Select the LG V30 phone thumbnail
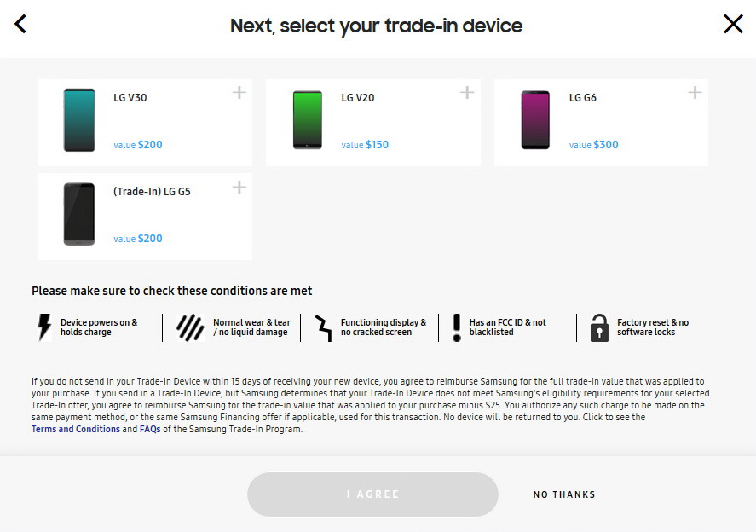 coord(79,121)
